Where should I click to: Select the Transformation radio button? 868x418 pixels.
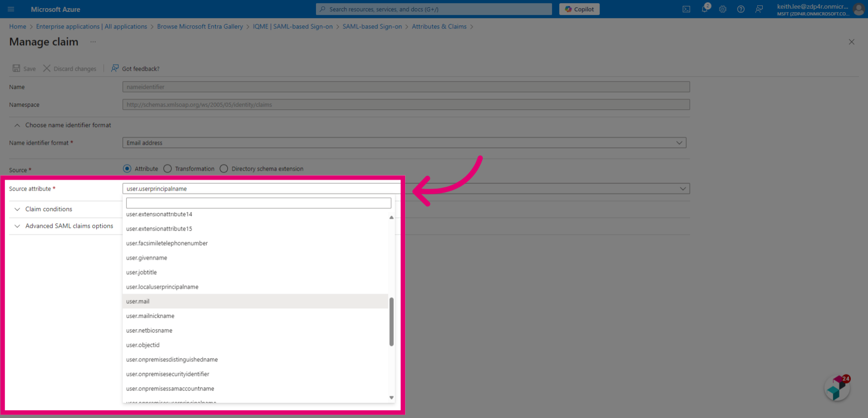[168, 169]
